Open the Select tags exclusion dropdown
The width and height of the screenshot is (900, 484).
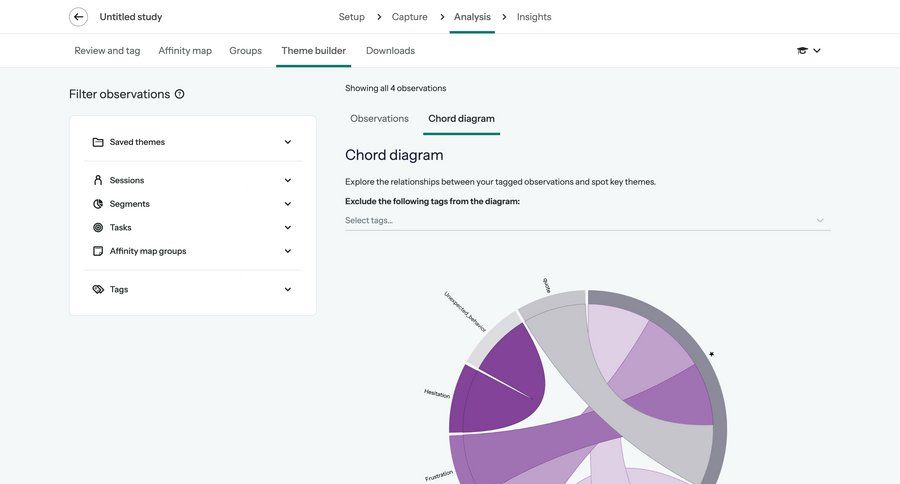click(587, 220)
